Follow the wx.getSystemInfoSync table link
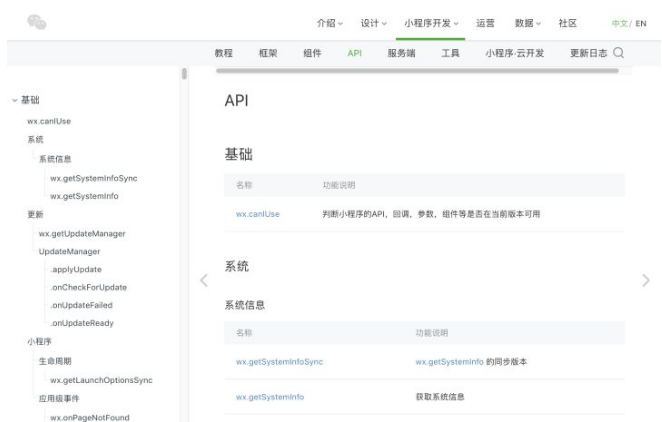 coord(279,362)
